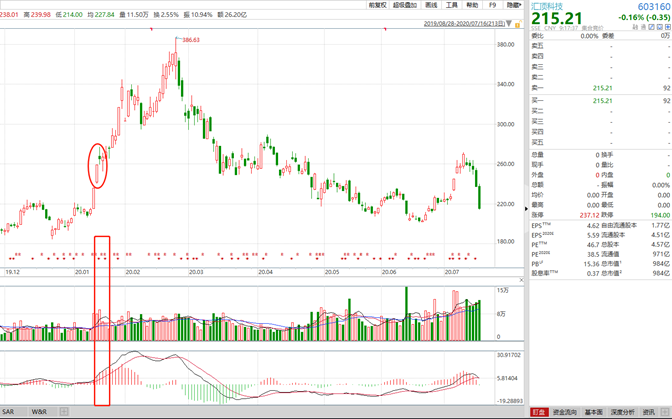Click the stock name 汇顶科技
672x419 pixels.
click(547, 6)
